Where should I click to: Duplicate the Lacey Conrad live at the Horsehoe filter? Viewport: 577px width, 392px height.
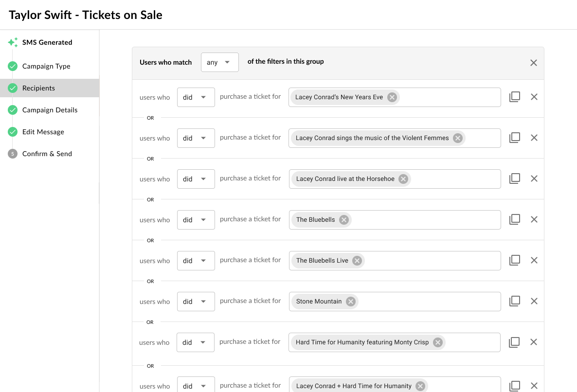tap(514, 178)
